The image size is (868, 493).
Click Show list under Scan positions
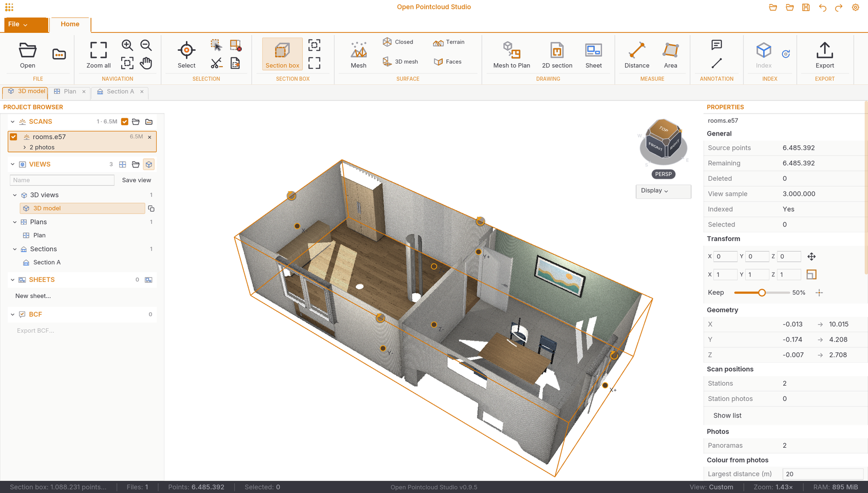point(727,415)
